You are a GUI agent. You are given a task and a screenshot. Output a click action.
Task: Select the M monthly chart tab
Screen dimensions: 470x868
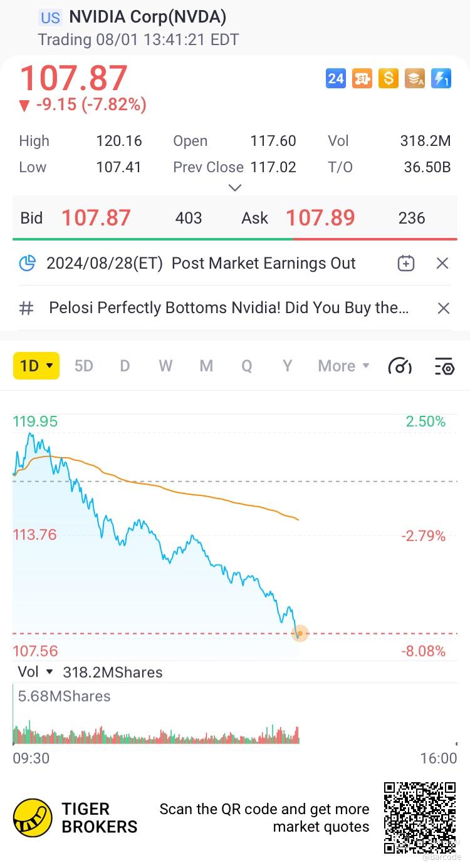[x=206, y=366]
